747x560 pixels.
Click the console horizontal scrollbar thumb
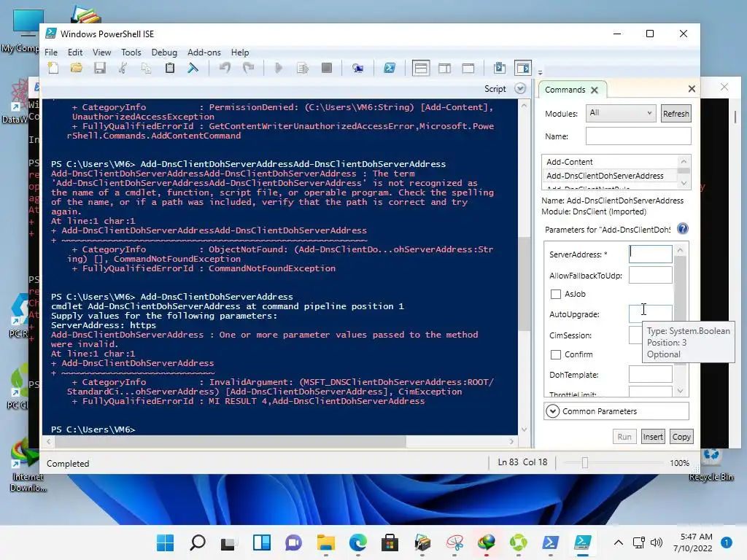click(231, 442)
